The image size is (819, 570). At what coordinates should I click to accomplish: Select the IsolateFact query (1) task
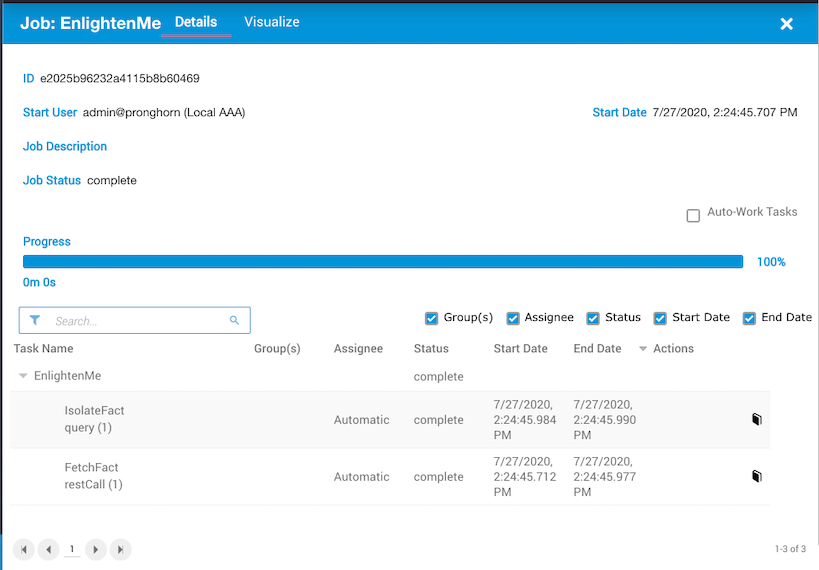pos(94,419)
